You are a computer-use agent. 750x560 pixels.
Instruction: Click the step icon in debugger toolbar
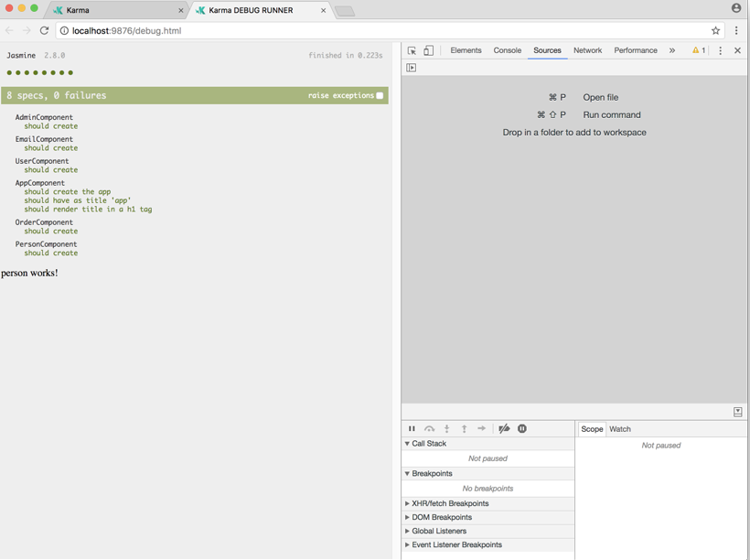(481, 428)
